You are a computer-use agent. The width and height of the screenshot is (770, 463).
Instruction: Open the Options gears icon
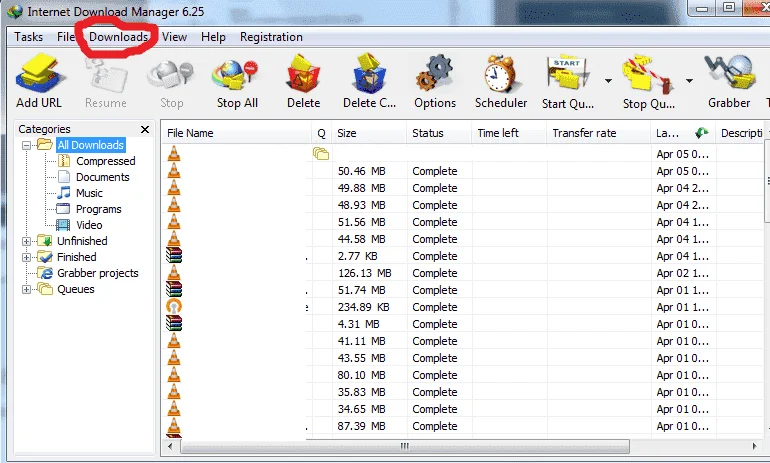(x=435, y=74)
